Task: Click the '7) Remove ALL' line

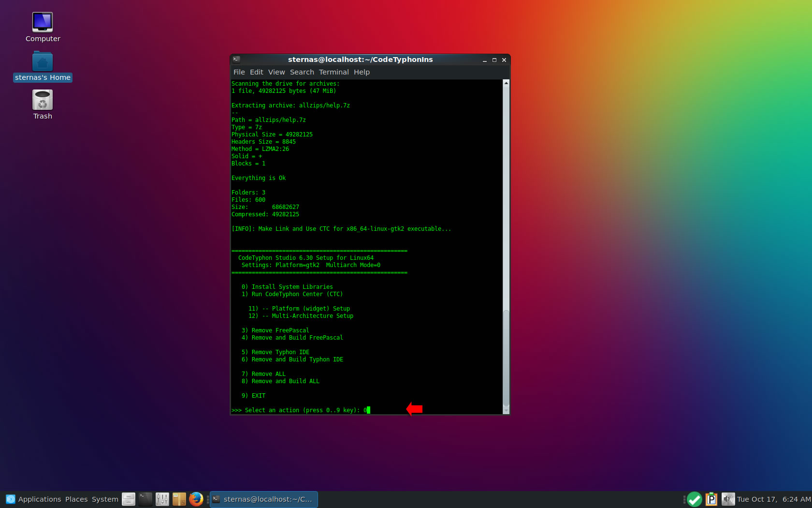Action: click(263, 374)
